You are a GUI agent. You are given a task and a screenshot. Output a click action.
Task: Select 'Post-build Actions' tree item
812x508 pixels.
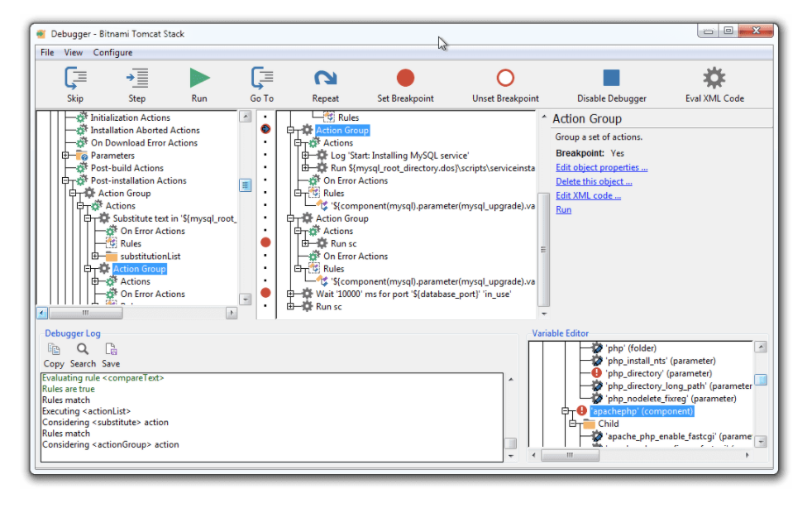point(127,168)
